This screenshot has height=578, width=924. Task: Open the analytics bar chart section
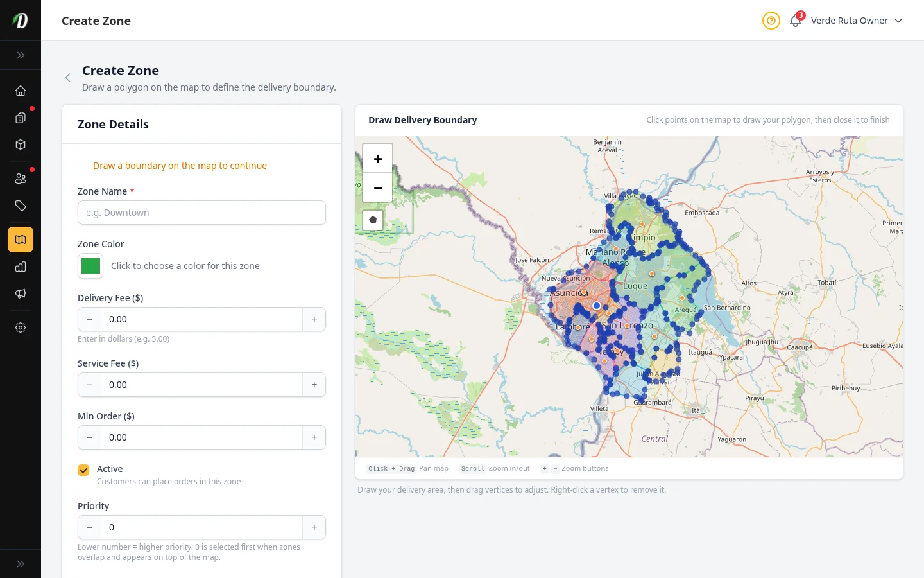point(21,267)
